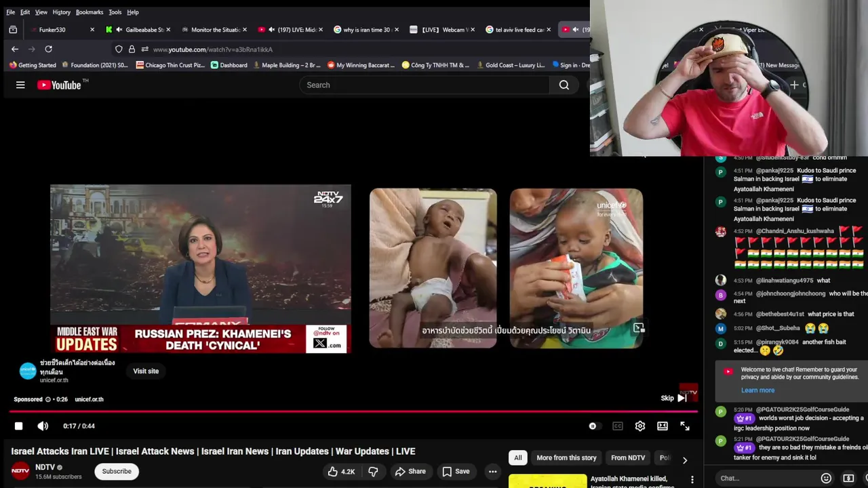868x488 pixels.
Task: Open the File menu in Firefox
Action: (10, 12)
